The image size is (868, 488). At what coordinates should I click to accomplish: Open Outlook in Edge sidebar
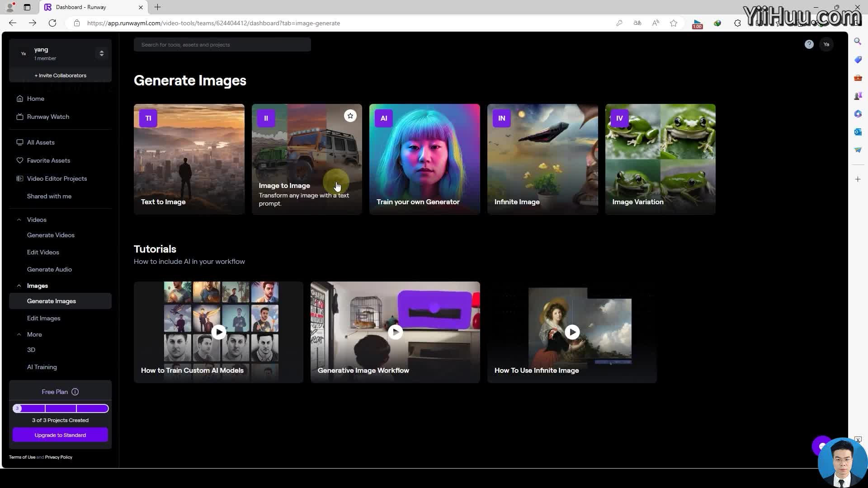pyautogui.click(x=858, y=132)
